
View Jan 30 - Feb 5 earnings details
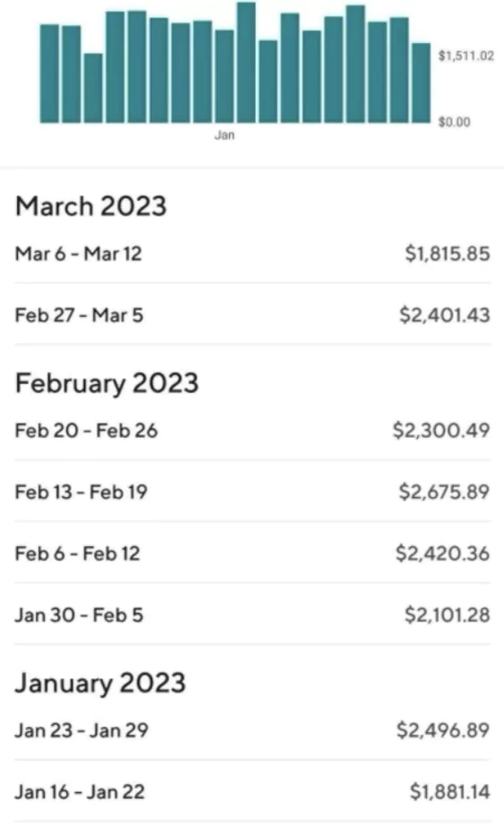[253, 615]
